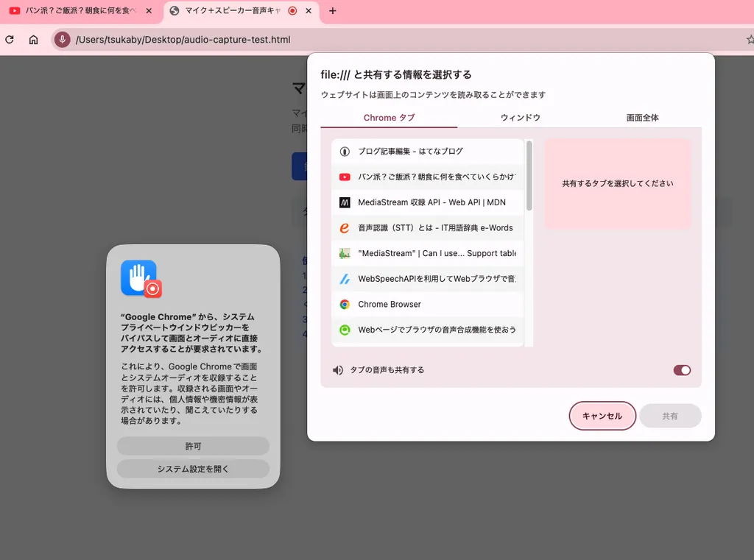The height and width of the screenshot is (560, 754).
Task: Click the recording indicator on active tab
Action: pyautogui.click(x=292, y=11)
